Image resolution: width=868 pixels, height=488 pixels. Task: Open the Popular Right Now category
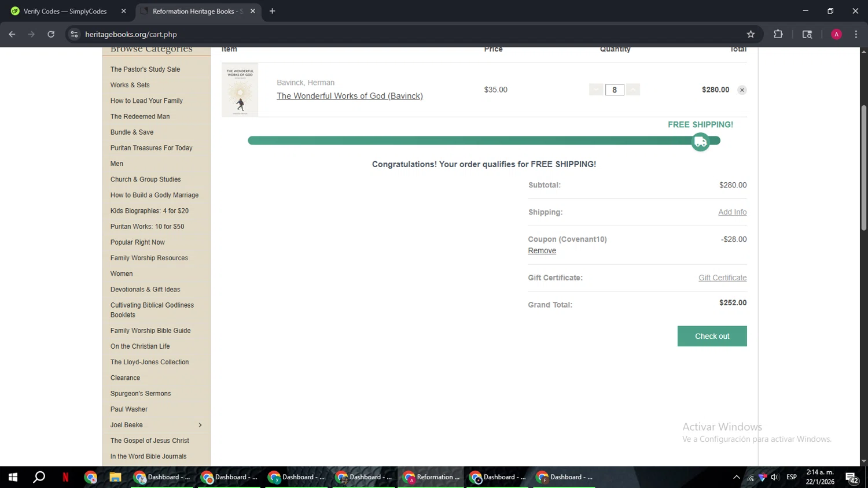(x=137, y=242)
